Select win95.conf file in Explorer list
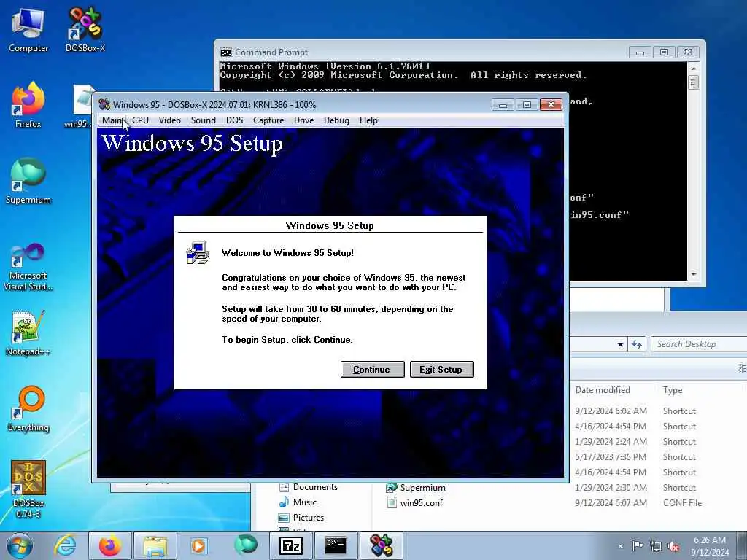This screenshot has width=747, height=560. [415, 503]
